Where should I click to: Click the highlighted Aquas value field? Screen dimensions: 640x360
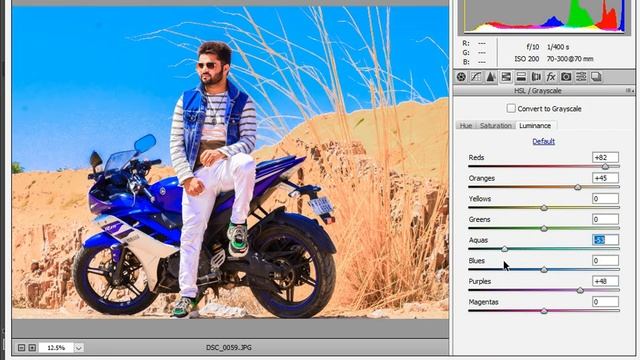tap(605, 240)
